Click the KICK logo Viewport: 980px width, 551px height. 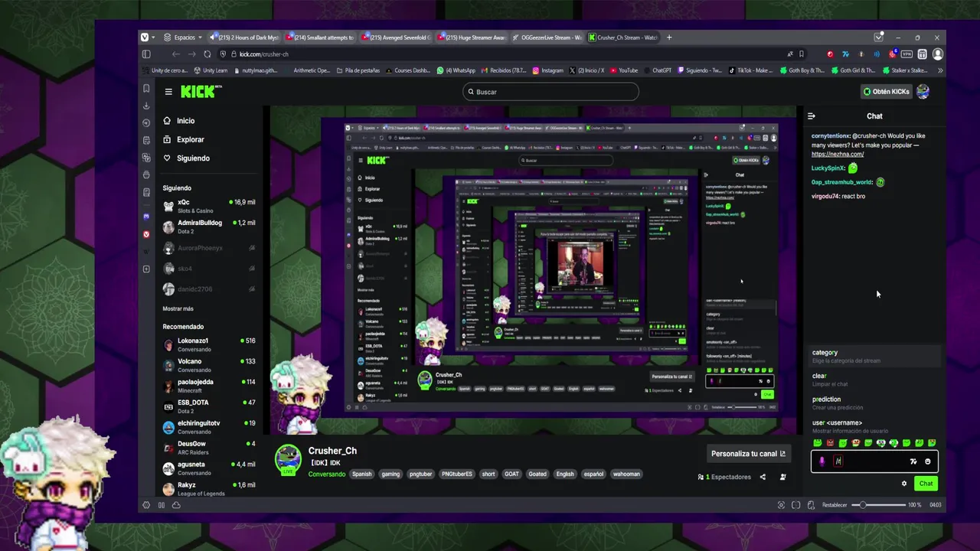pos(200,92)
